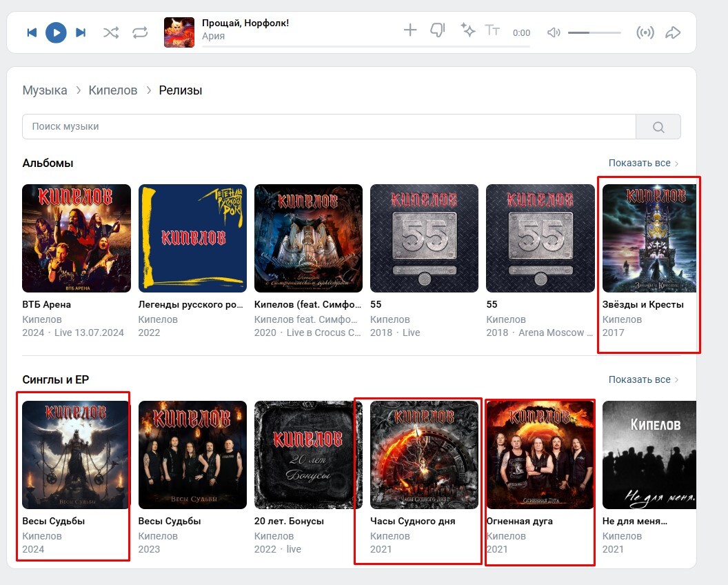Screen dimensions: 728x585
Task: Click the Огненная дуга title
Action: coord(520,521)
